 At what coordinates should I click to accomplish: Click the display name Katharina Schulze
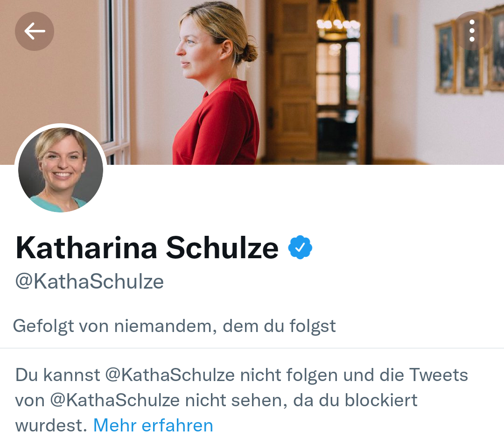(x=147, y=247)
